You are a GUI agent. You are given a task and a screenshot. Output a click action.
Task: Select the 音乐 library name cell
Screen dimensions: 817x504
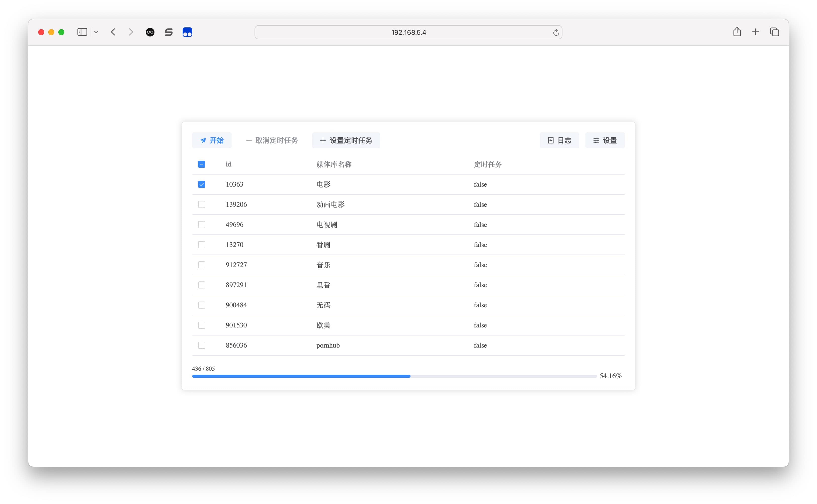click(x=323, y=265)
